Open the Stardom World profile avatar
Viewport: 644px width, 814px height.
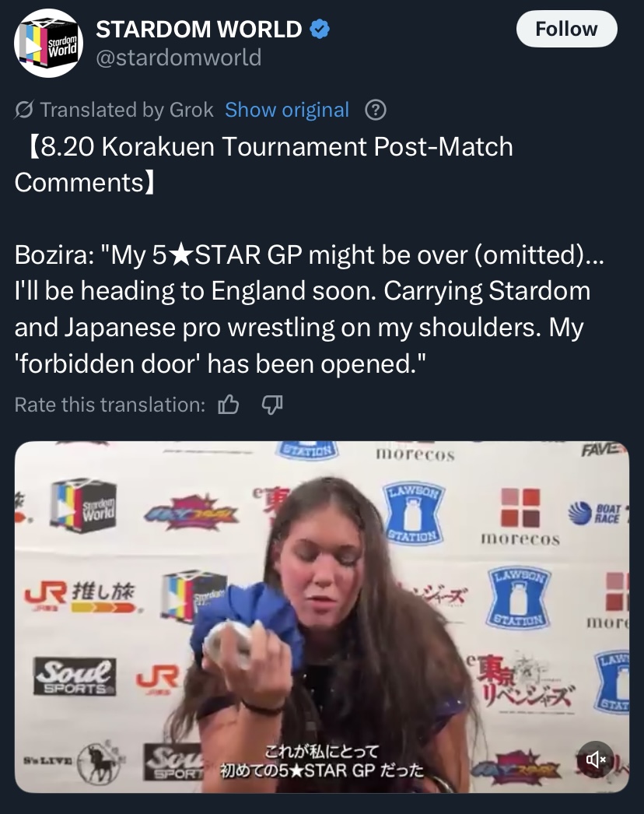pyautogui.click(x=48, y=44)
